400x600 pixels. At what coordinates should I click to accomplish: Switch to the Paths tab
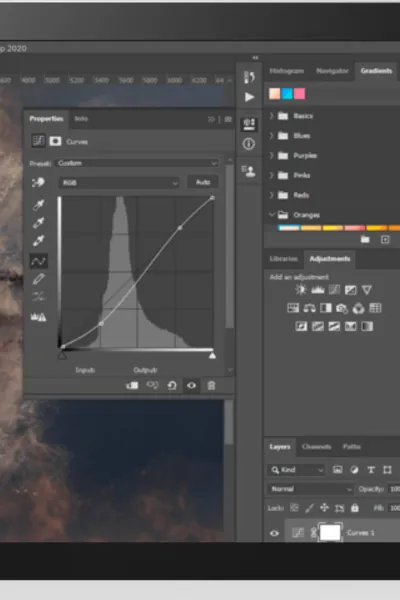[351, 447]
